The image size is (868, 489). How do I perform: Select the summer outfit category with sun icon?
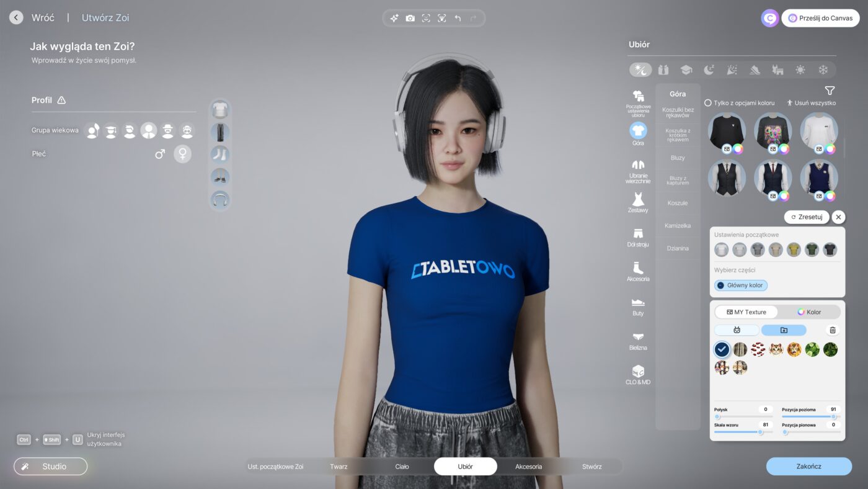tap(800, 70)
